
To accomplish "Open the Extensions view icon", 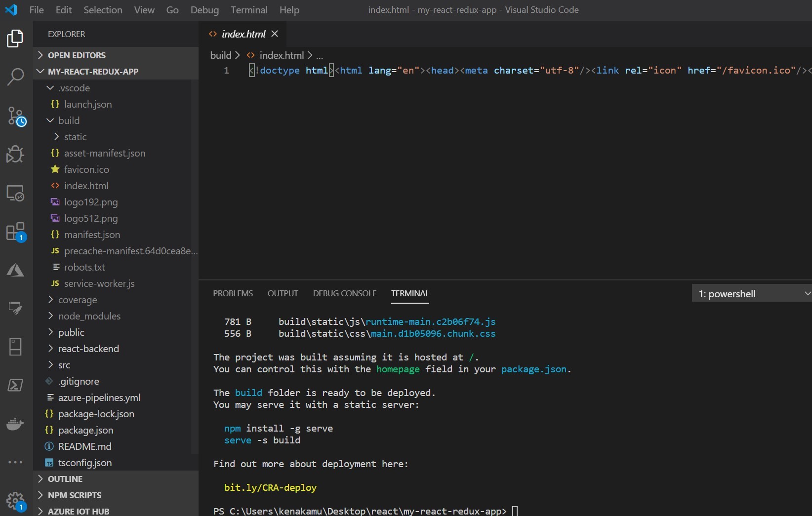I will point(15,232).
